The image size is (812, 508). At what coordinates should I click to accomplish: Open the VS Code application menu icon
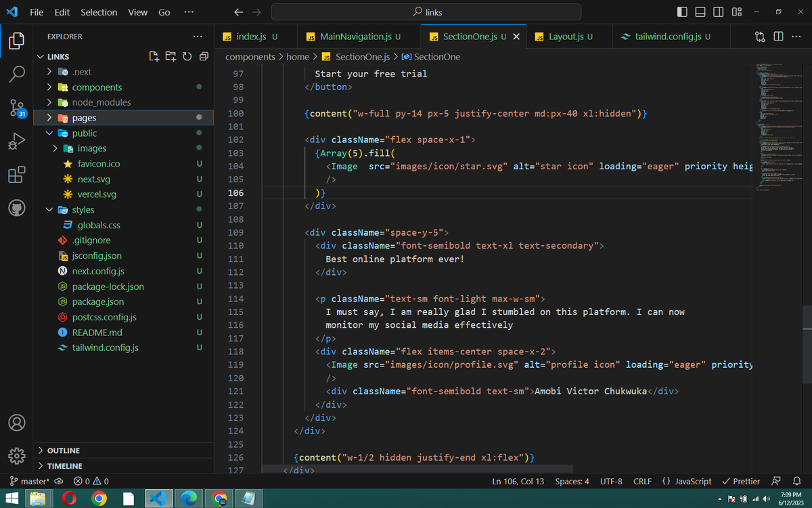pyautogui.click(x=12, y=12)
